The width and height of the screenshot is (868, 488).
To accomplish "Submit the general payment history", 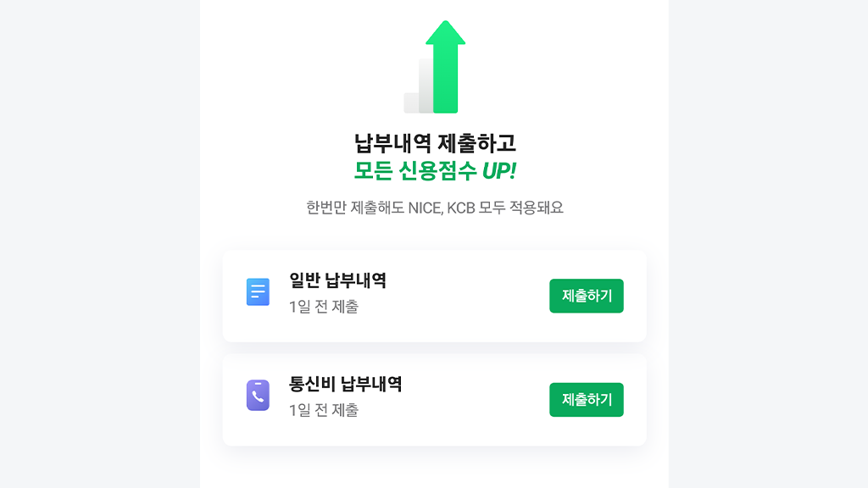I will 586,296.
